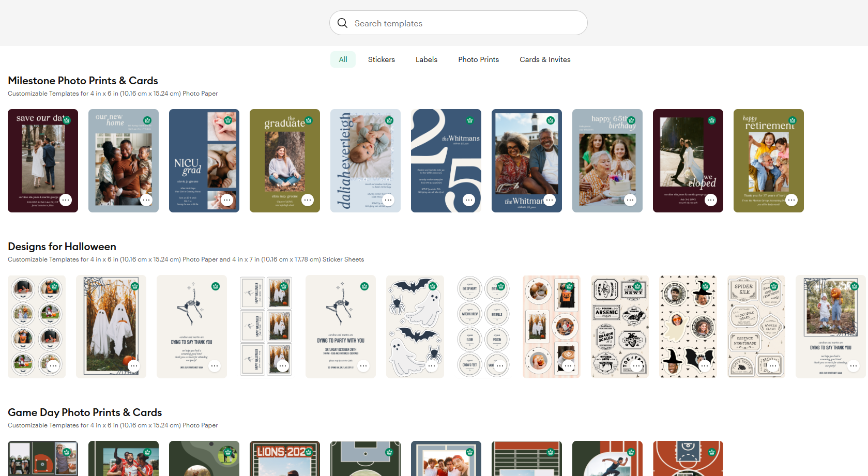Select the NICU grad template

(204, 161)
